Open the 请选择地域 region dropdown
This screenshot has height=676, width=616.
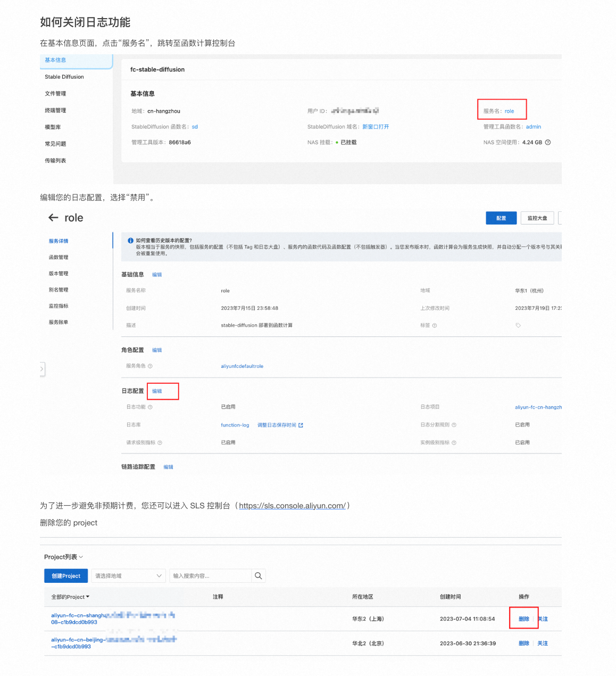pos(128,576)
